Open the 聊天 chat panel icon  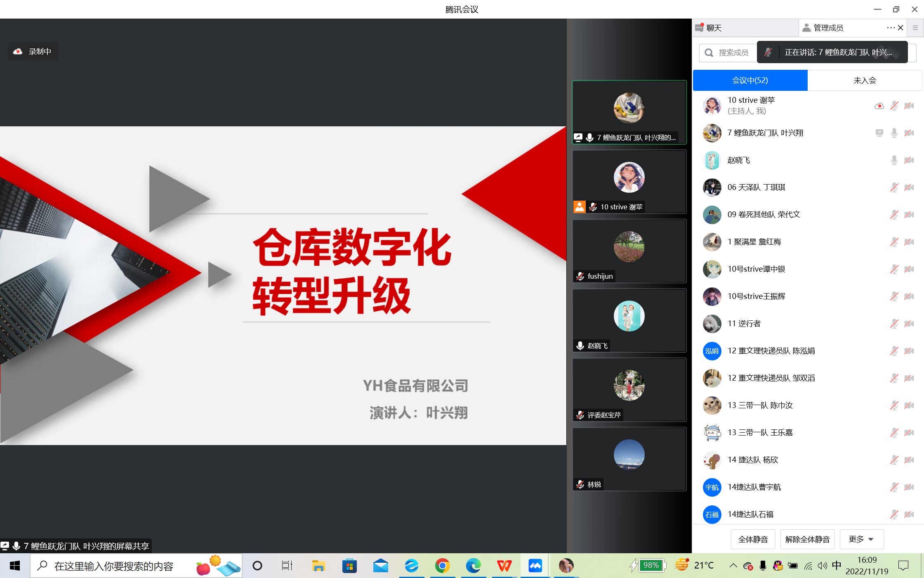coord(699,28)
